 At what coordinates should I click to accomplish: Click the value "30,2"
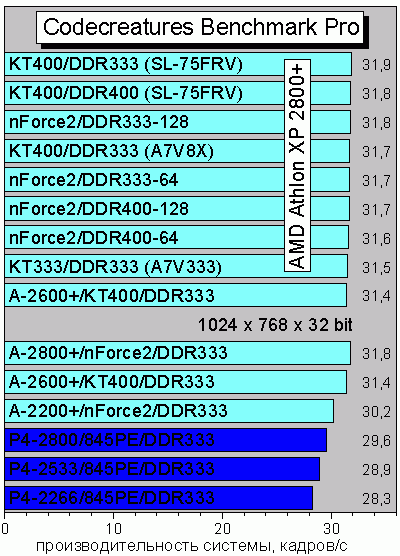[x=376, y=412]
